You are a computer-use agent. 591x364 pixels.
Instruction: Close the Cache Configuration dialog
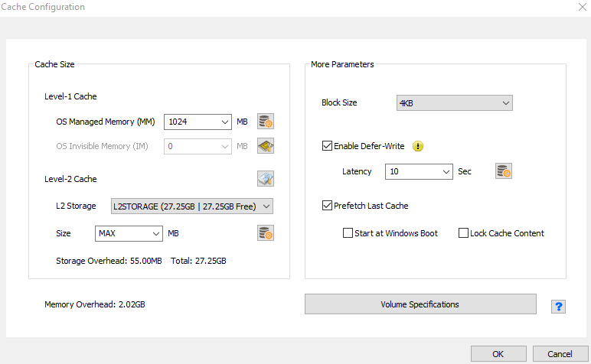click(580, 7)
